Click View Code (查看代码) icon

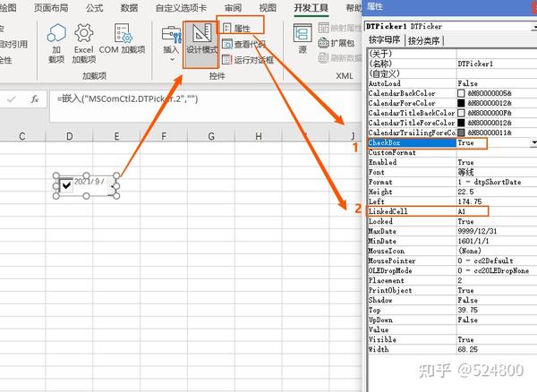click(227, 44)
